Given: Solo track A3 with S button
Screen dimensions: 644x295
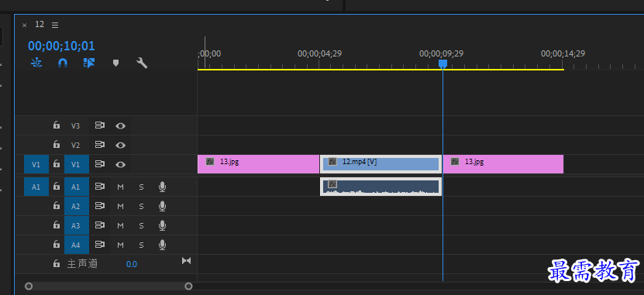Looking at the screenshot, I should click(141, 225).
